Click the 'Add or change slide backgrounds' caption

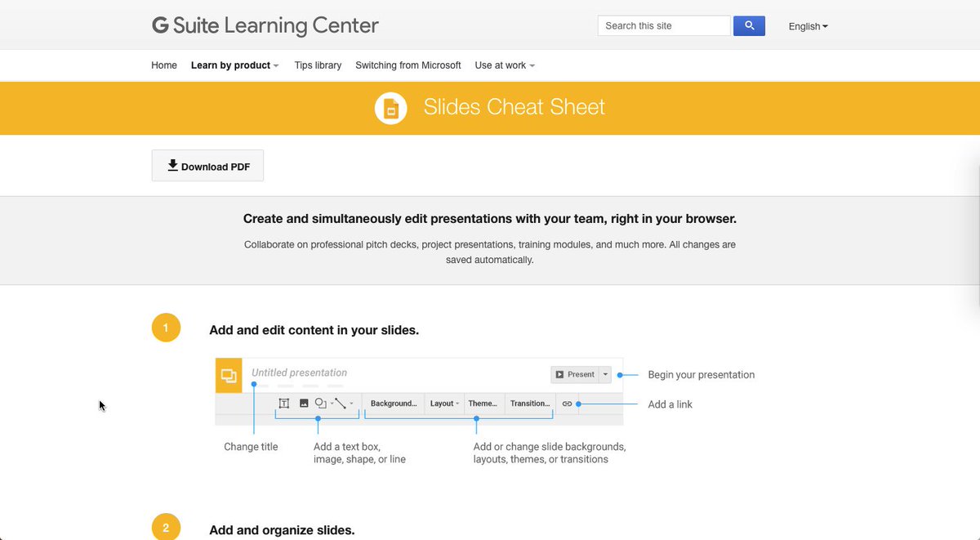550,453
